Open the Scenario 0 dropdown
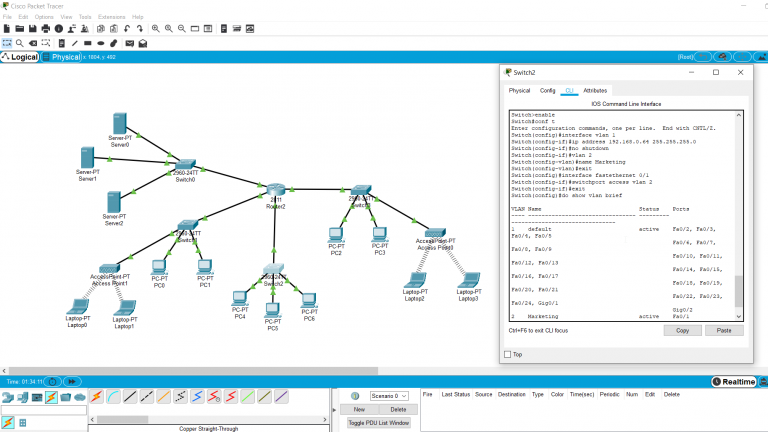768x432 pixels. coord(389,396)
